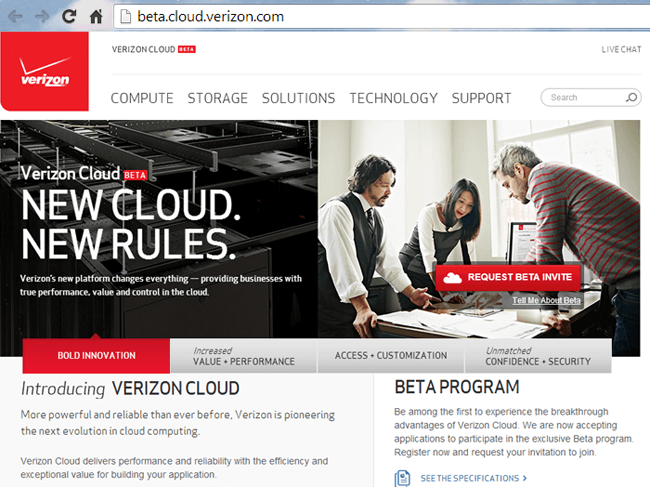Click the Verizon logo
The width and height of the screenshot is (650, 487).
click(45, 71)
